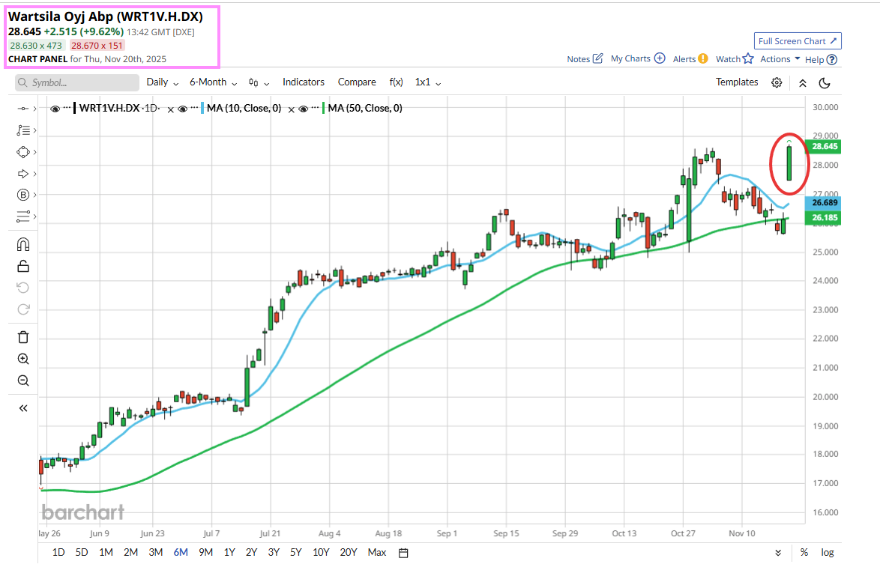Expand the Actions dropdown menu
The width and height of the screenshot is (880, 588).
point(780,59)
